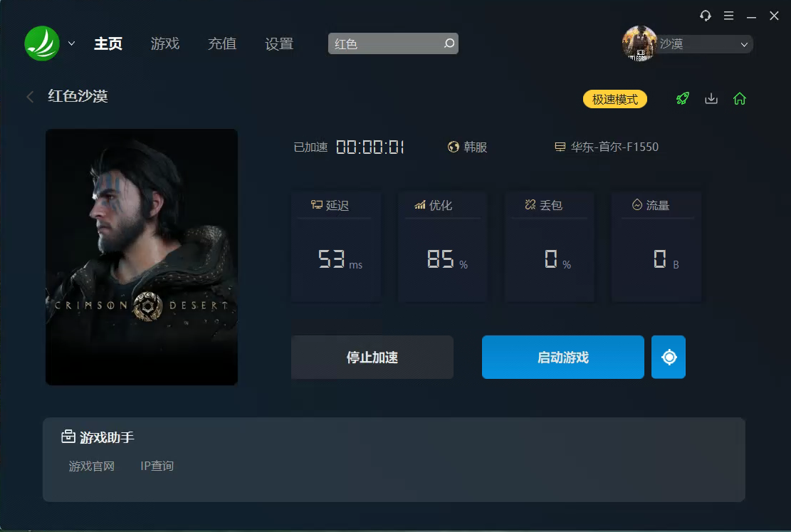Click the 启动游戏 button
791x532 pixels.
click(x=563, y=357)
